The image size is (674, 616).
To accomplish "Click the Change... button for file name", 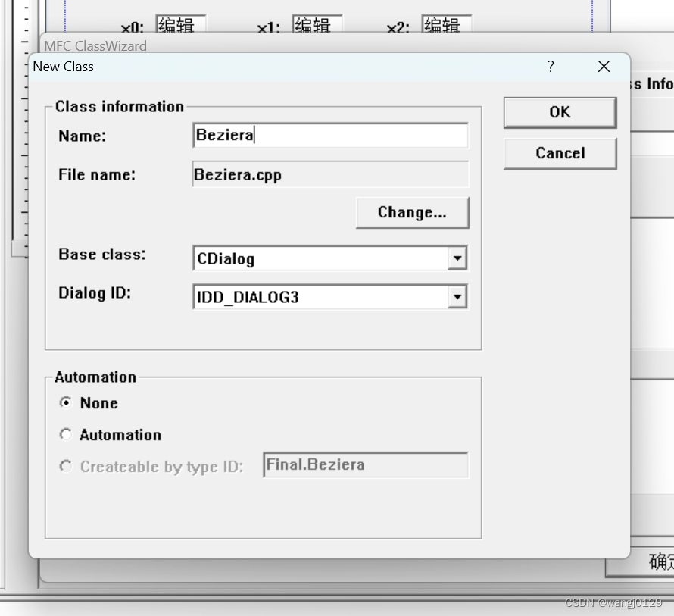I will 413,213.
